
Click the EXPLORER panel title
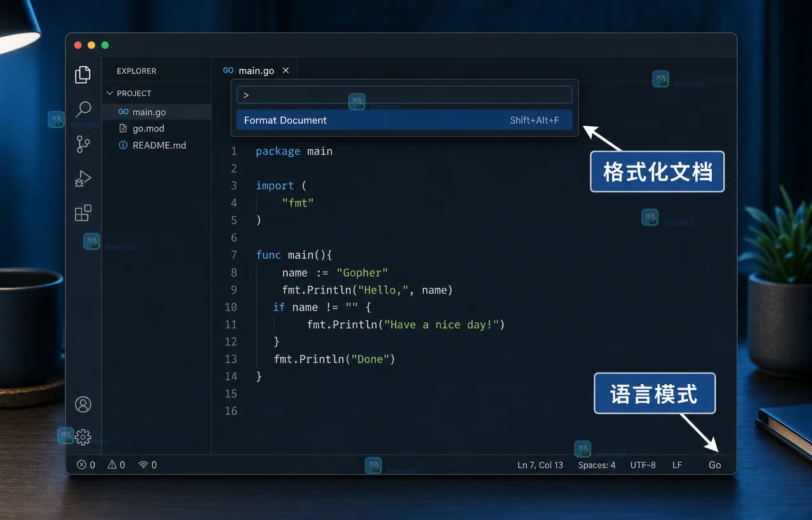click(136, 71)
